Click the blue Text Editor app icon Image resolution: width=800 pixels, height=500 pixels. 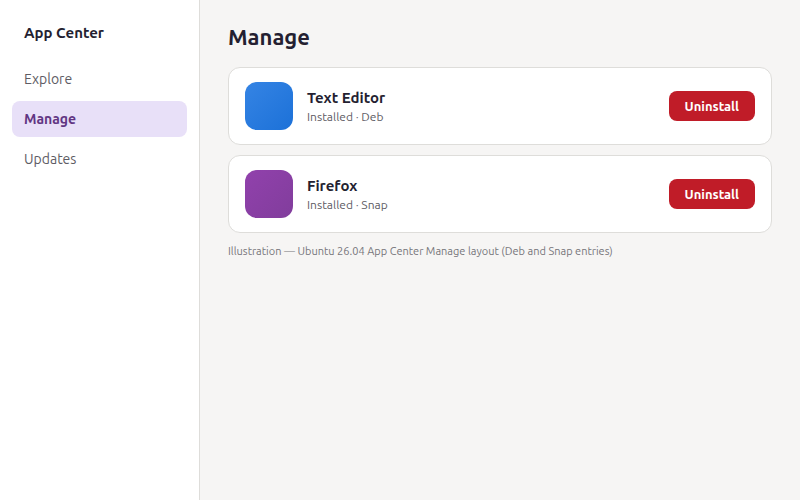[x=269, y=106]
